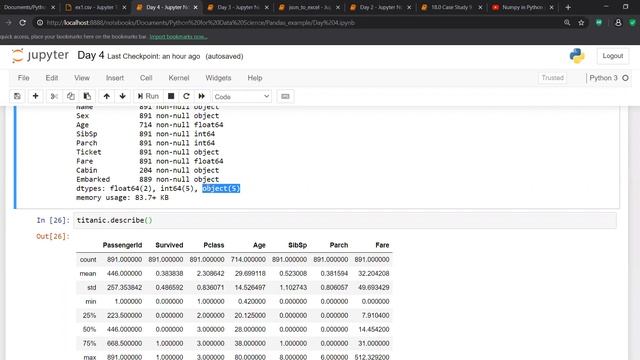Image resolution: width=640 pixels, height=360 pixels.
Task: Click the Age count value 714.000000
Action: coord(248,260)
